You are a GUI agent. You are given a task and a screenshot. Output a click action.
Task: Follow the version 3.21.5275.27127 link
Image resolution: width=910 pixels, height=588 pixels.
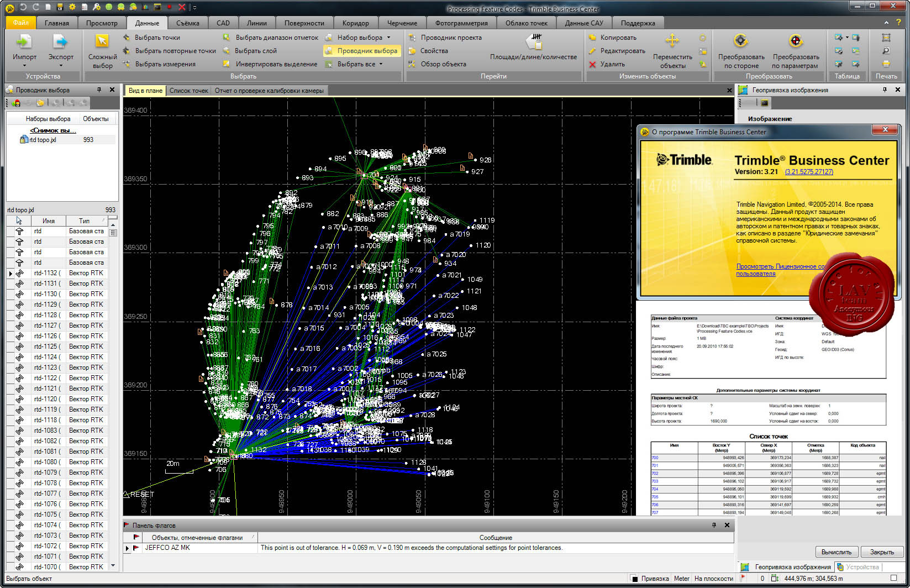[x=809, y=172]
